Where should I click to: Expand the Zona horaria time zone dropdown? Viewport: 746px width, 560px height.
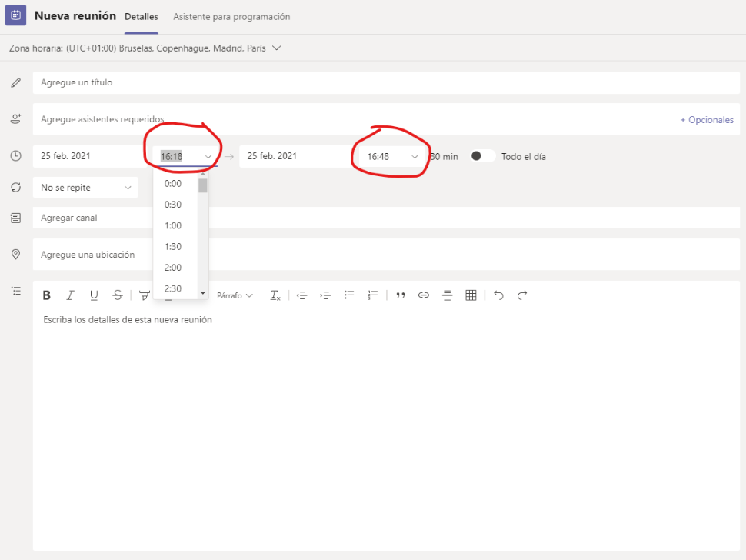pyautogui.click(x=276, y=48)
